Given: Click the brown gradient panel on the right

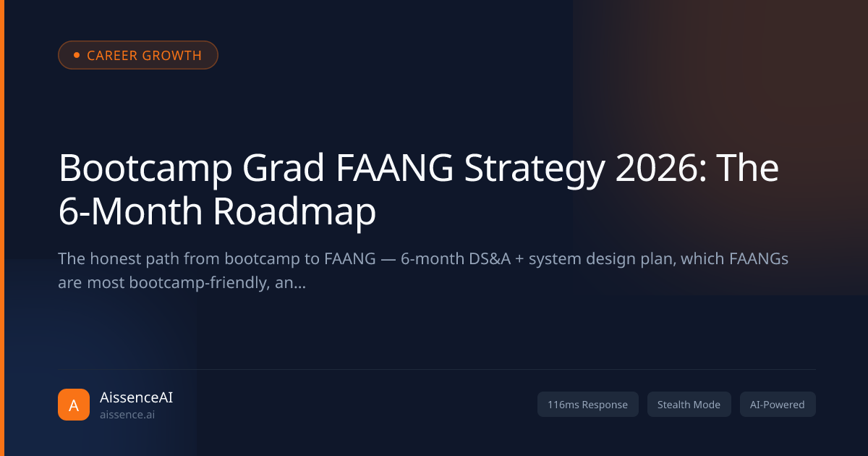Looking at the screenshot, I should point(720,145).
